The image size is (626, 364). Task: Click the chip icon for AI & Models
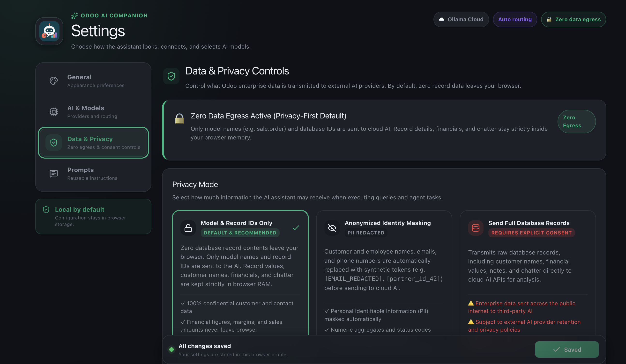54,112
